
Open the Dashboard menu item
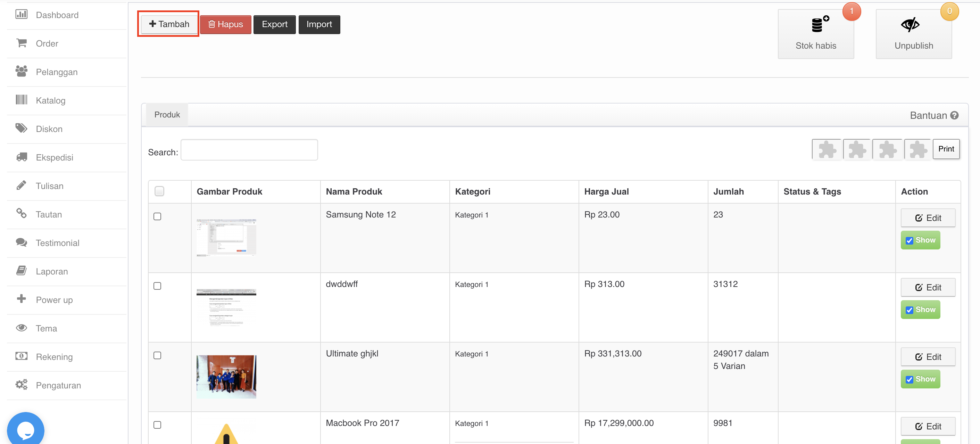click(x=57, y=15)
